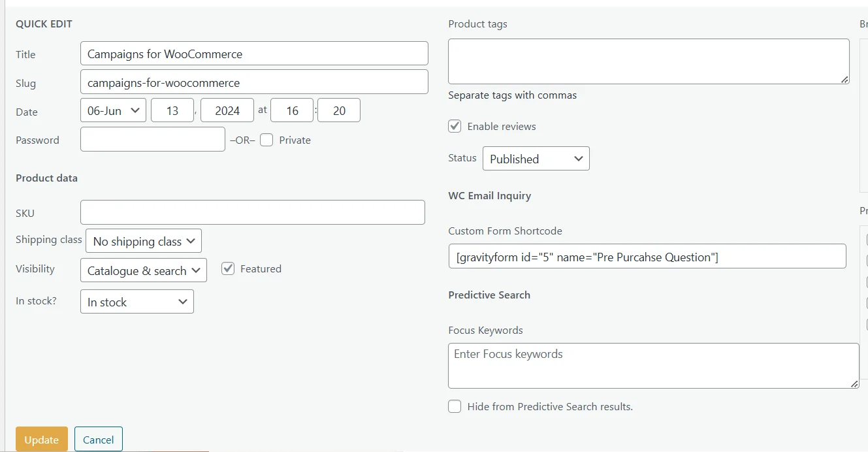Open the Status Published dropdown

click(536, 159)
